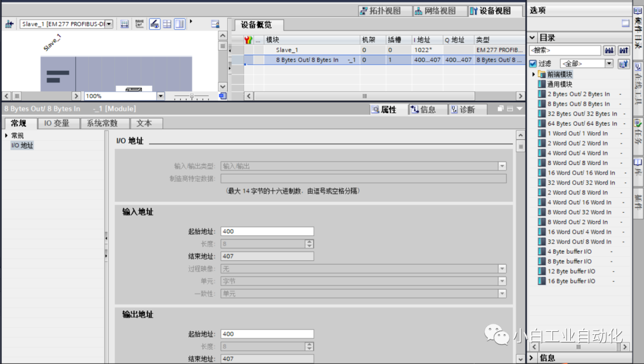The image size is (644, 364).
Task: Expand the 信息 section at catalog bottom
Action: [x=532, y=358]
